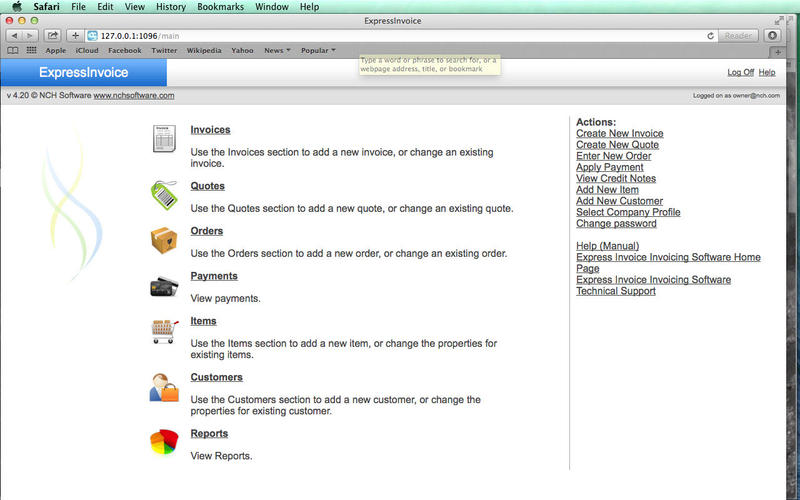Open the Bookmarks menu
The image size is (800, 500).
click(x=220, y=7)
